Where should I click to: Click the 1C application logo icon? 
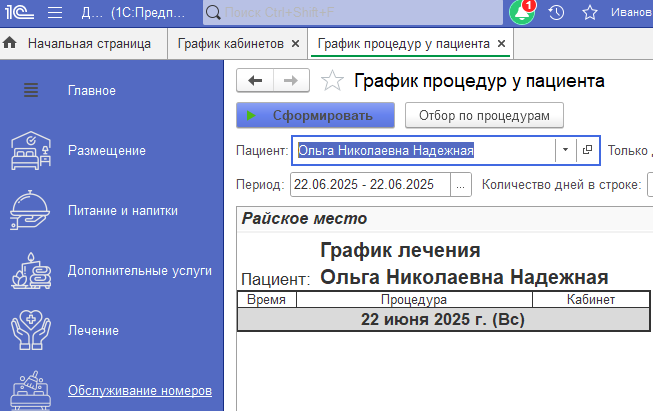pos(23,13)
